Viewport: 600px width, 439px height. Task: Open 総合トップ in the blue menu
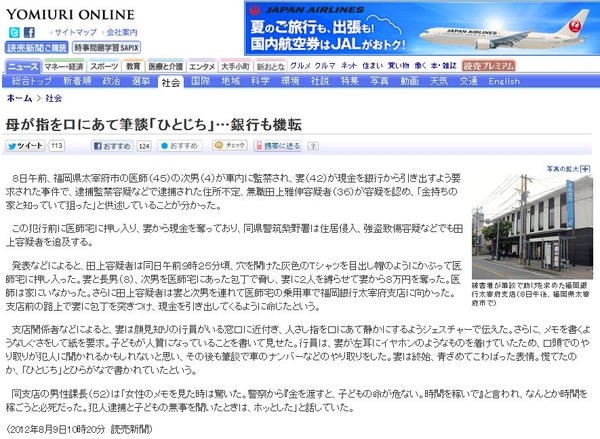click(31, 81)
